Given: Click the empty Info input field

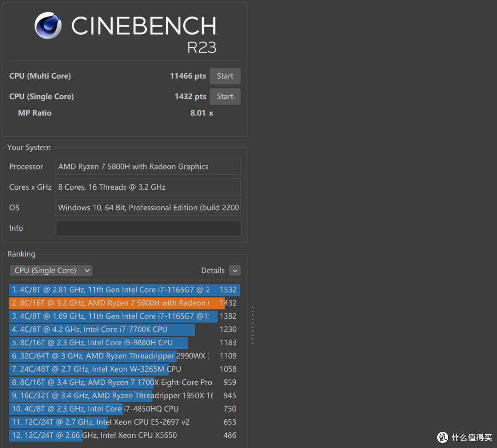Looking at the screenshot, I should pos(148,228).
